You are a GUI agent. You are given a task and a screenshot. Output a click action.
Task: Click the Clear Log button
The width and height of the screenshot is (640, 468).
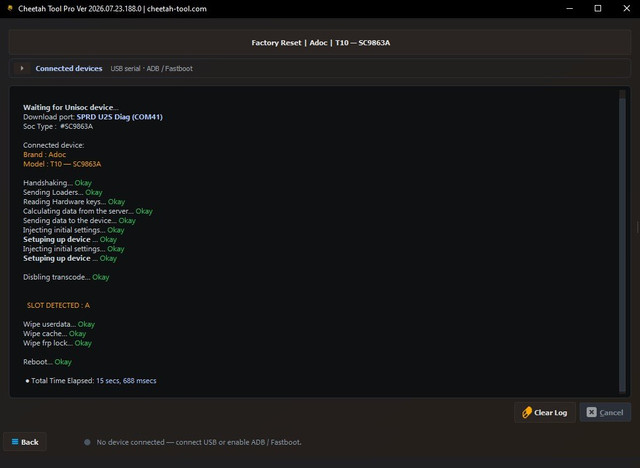[x=545, y=413]
